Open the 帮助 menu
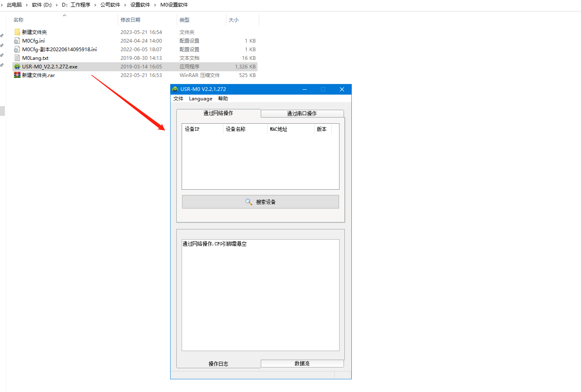Viewport: 581px width, 392px height. click(223, 99)
